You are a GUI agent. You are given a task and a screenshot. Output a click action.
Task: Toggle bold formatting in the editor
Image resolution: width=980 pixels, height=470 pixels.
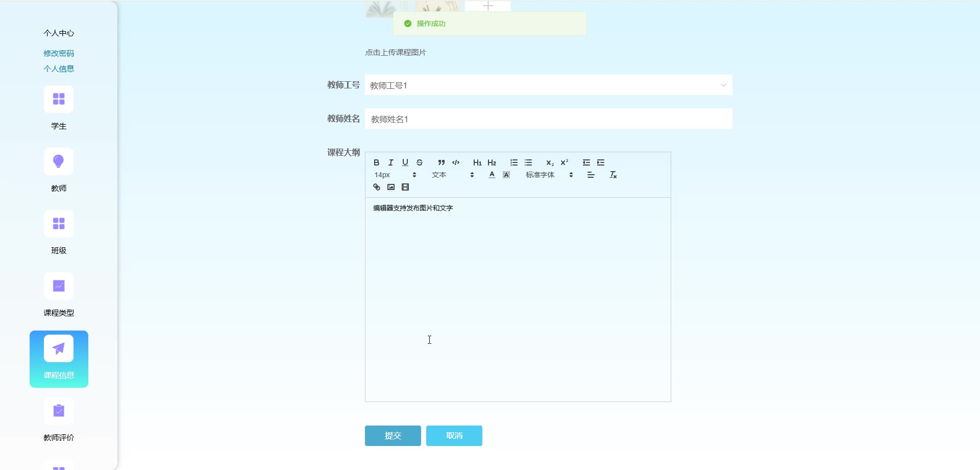click(377, 162)
